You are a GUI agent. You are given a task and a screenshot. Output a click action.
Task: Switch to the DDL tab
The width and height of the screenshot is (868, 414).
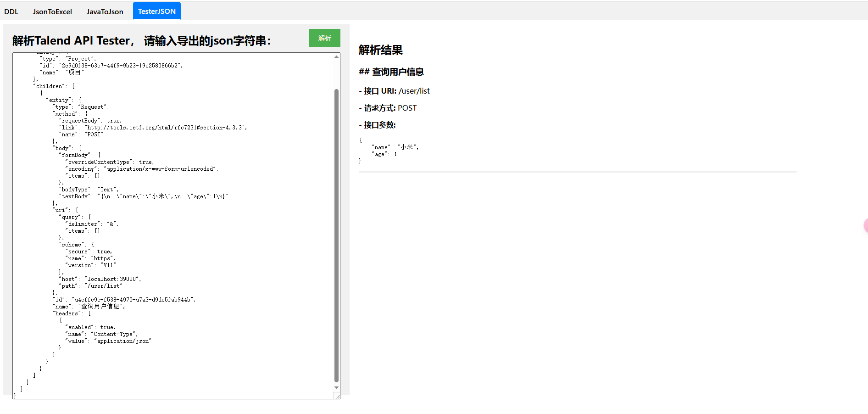[x=11, y=11]
